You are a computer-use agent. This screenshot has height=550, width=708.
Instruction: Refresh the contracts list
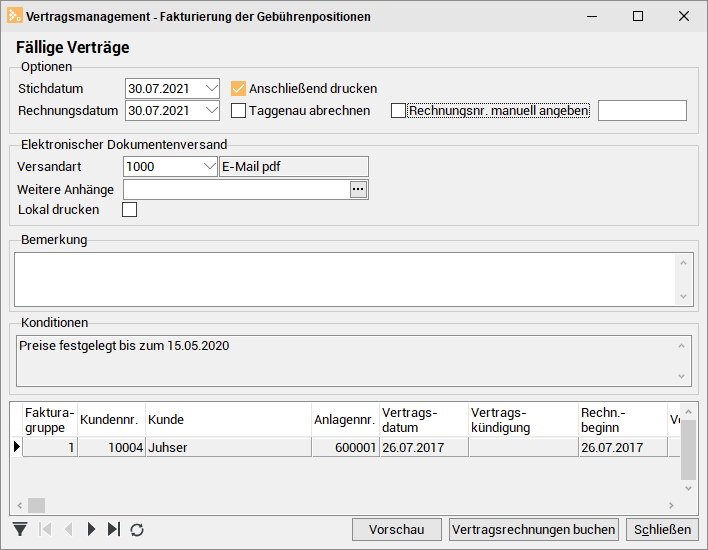click(137, 529)
